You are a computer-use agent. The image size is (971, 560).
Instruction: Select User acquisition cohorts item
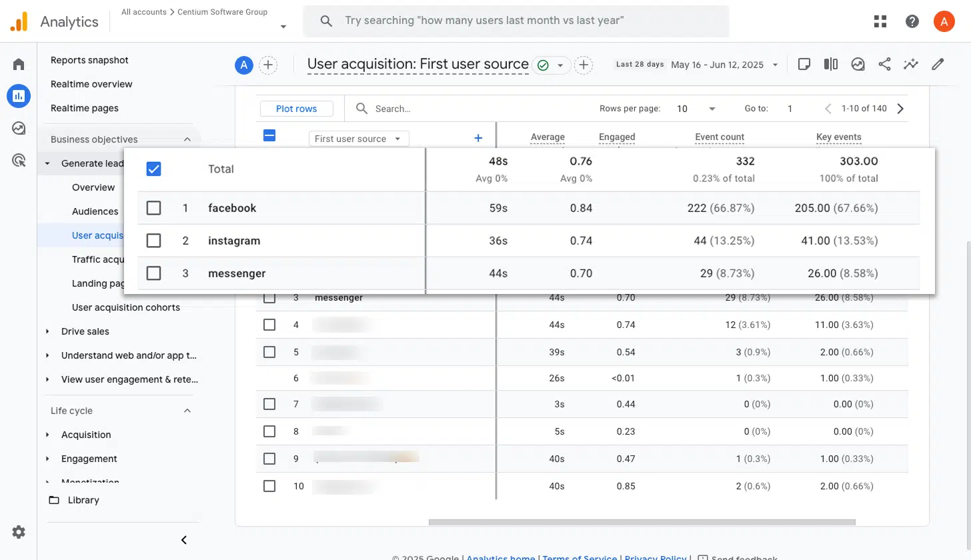click(x=125, y=307)
